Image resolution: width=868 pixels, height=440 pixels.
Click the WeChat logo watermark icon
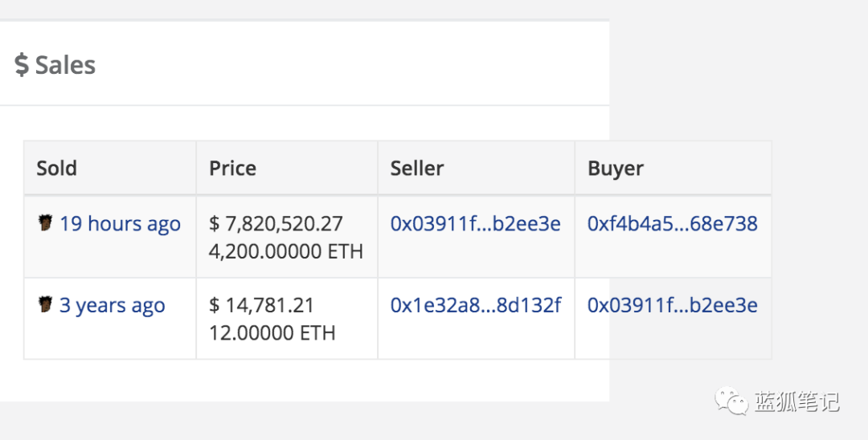pyautogui.click(x=731, y=400)
